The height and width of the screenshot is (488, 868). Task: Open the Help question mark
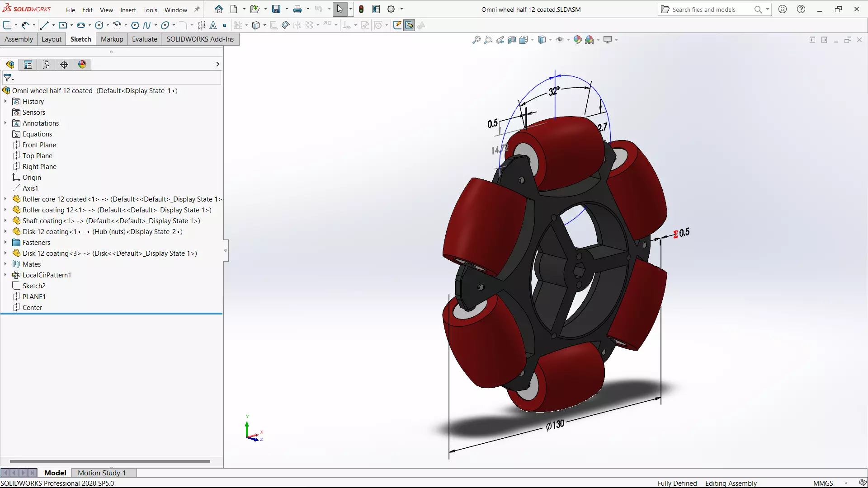coord(801,9)
